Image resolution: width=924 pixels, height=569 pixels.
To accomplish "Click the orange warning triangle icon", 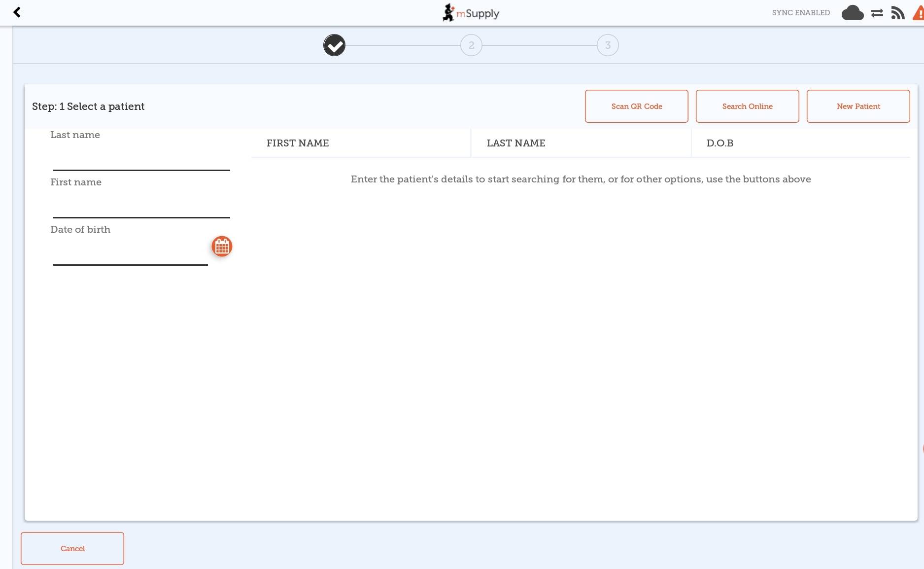I will pos(919,13).
